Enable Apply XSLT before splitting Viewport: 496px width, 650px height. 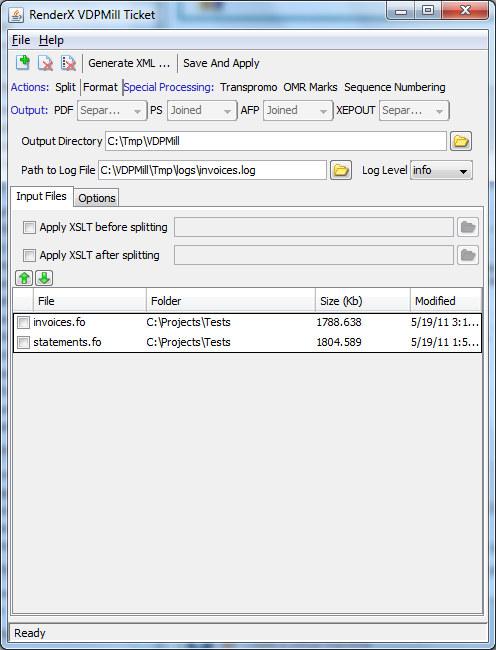(x=29, y=227)
